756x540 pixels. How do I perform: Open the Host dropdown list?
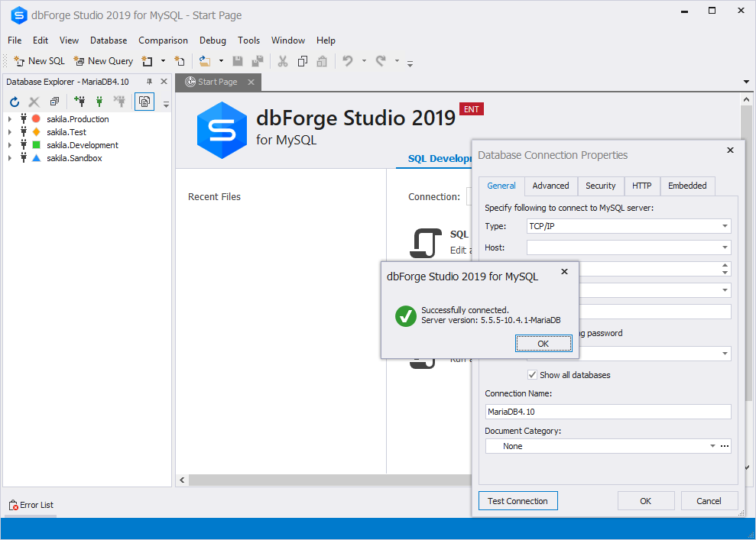coord(725,247)
